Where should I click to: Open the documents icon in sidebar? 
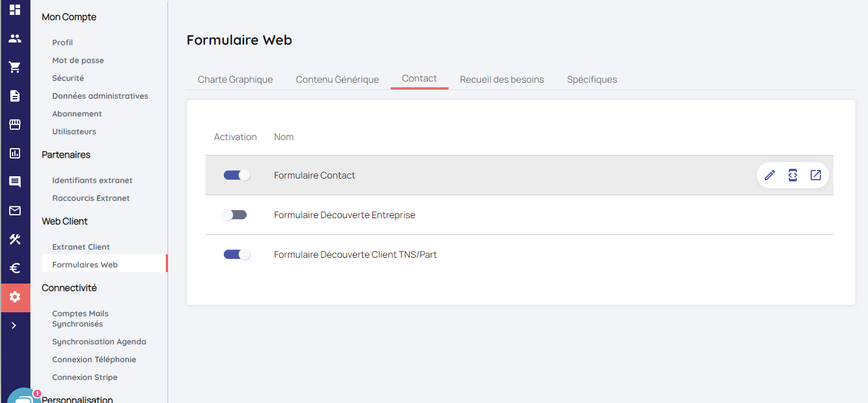15,96
